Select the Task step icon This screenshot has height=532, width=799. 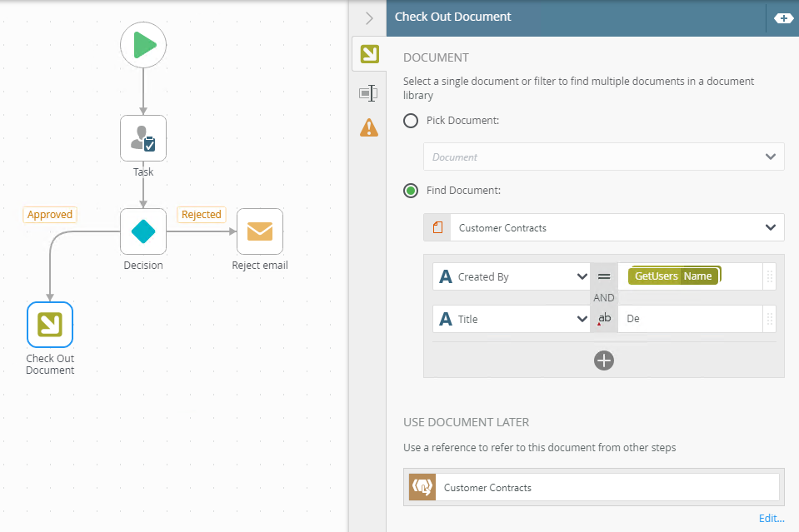(143, 138)
